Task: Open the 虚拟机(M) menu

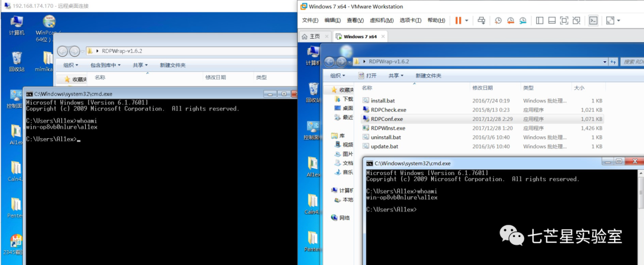Action: coord(381,20)
